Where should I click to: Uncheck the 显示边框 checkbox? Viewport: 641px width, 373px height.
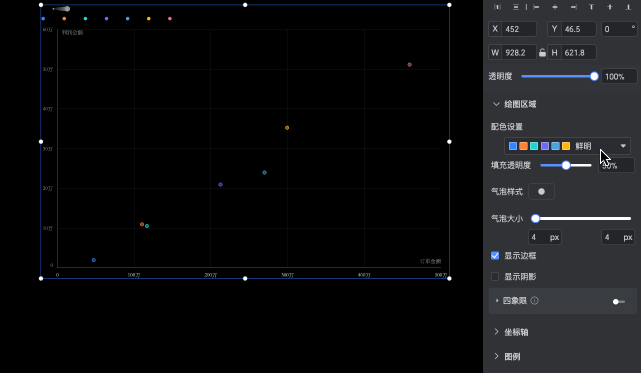[495, 256]
